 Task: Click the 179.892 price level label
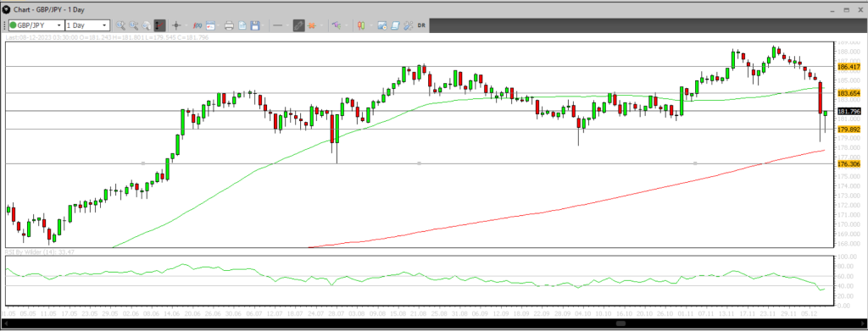849,130
